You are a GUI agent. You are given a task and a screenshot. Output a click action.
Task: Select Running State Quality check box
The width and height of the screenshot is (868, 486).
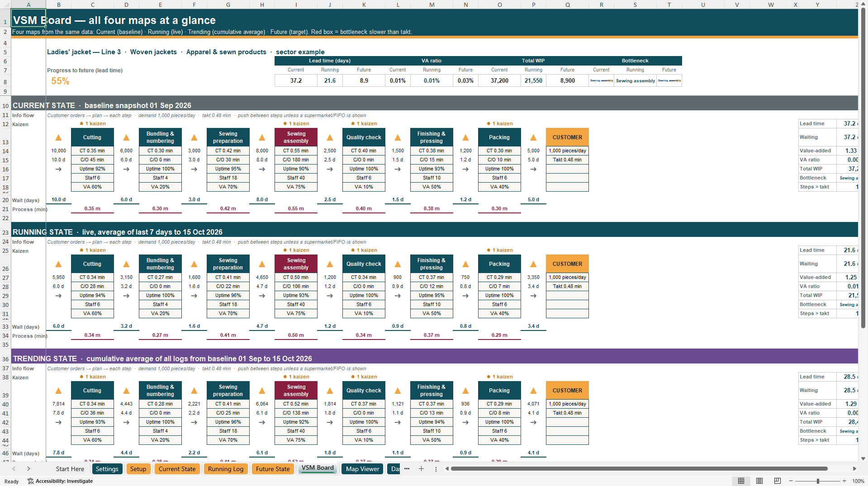point(364,264)
